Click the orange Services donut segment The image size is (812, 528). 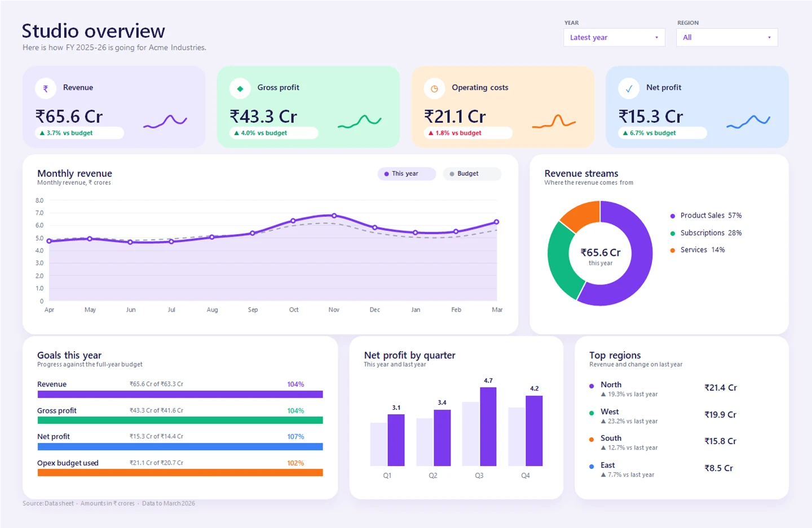click(x=584, y=215)
